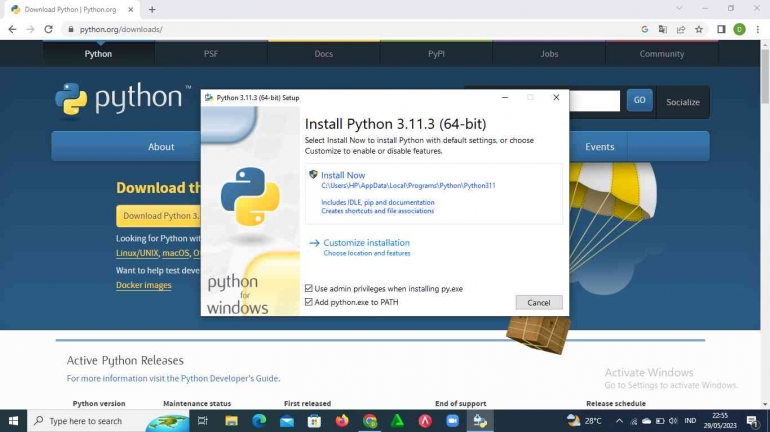Launch Microsoft Edge from taskbar
Screen dimensions: 770x432
pos(259,421)
